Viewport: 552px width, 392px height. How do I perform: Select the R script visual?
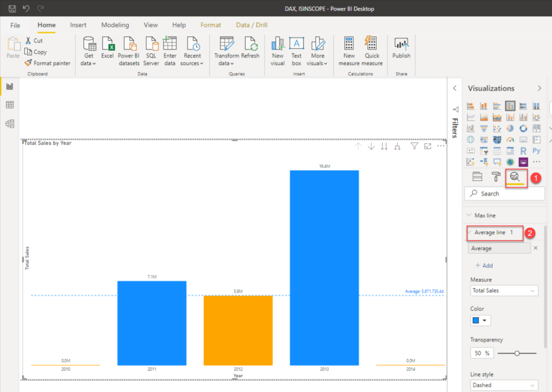click(x=523, y=151)
